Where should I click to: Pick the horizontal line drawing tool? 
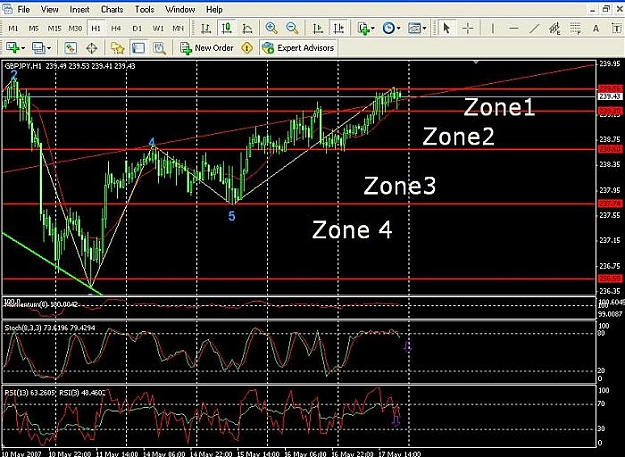[514, 28]
